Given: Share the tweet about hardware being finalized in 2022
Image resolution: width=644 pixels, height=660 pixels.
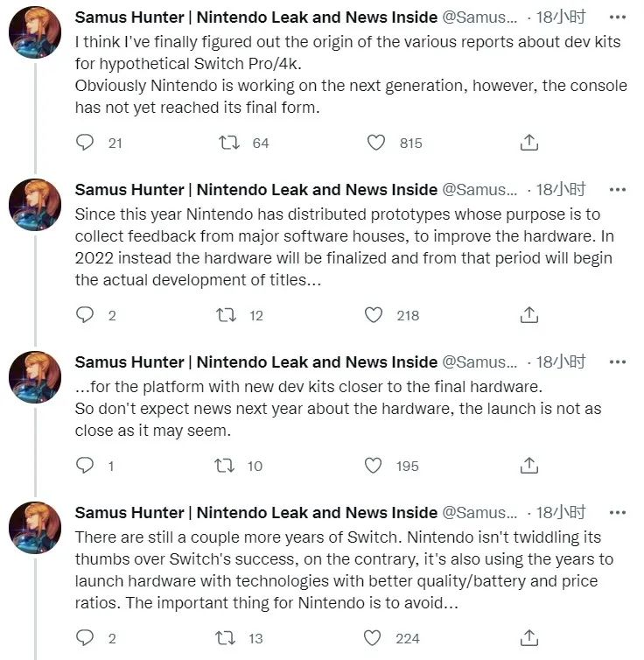Looking at the screenshot, I should click(x=528, y=315).
